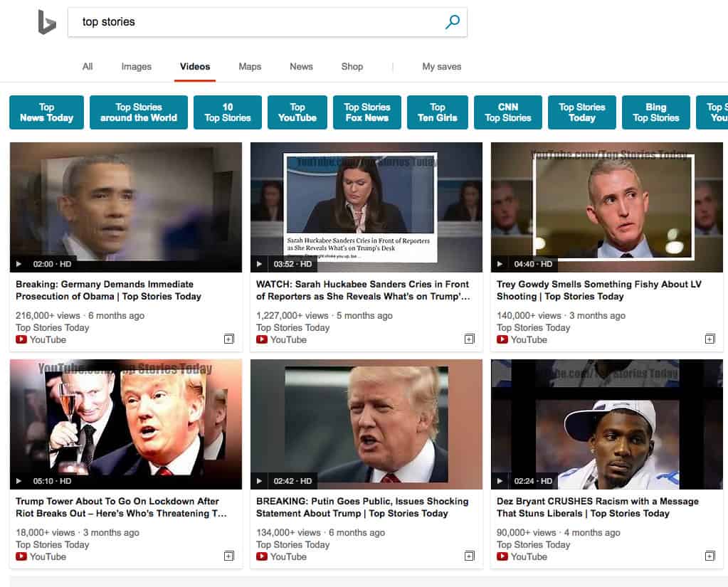728x587 pixels.
Task: Open the Shop tab
Action: [352, 66]
